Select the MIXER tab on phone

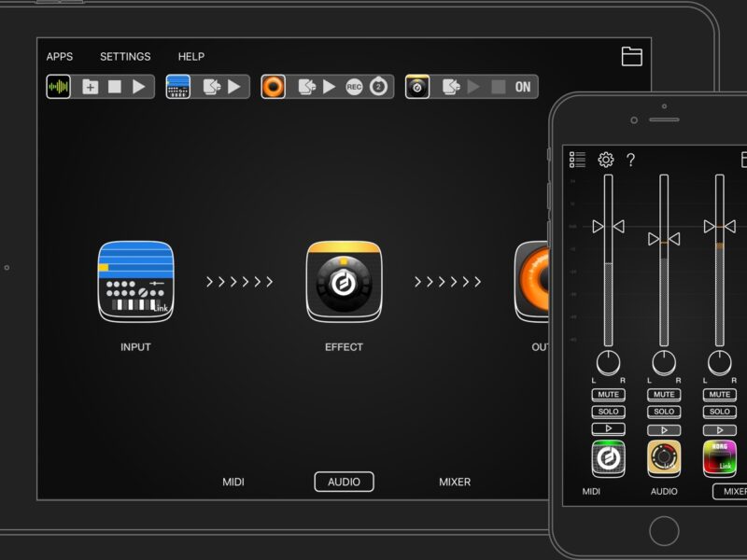tap(730, 492)
